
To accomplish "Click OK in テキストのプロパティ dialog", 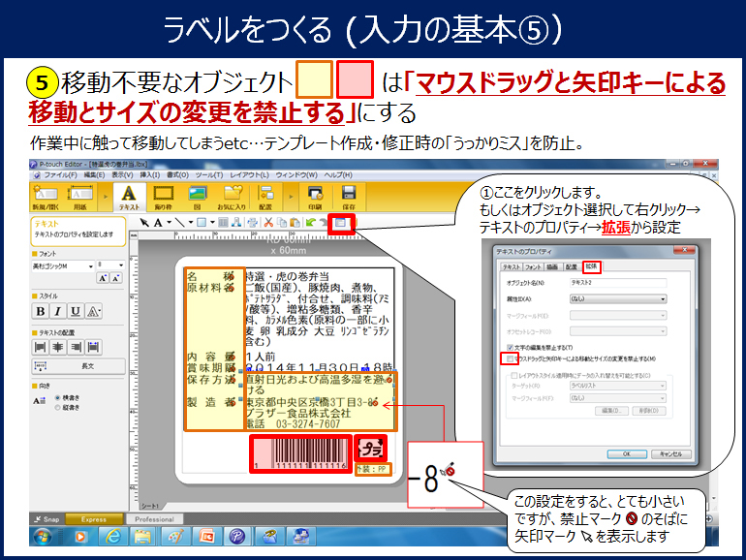I will pos(627,453).
